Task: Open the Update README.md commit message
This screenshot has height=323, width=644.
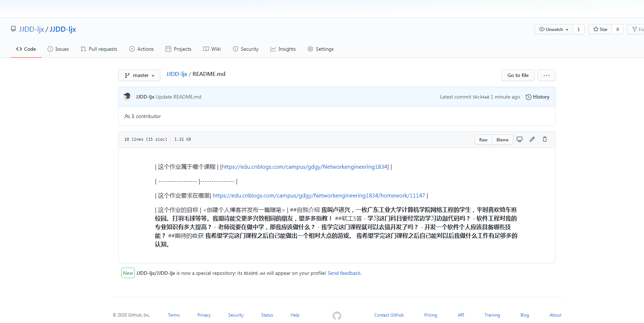Action: 178,97
